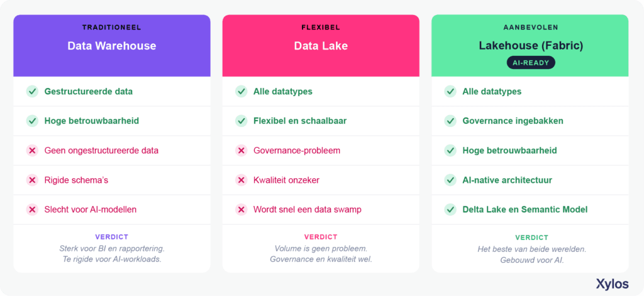Viewport: 644px width, 296px height.
Task: Click the red X next to Kwaliteit onzeker
Action: 241,180
